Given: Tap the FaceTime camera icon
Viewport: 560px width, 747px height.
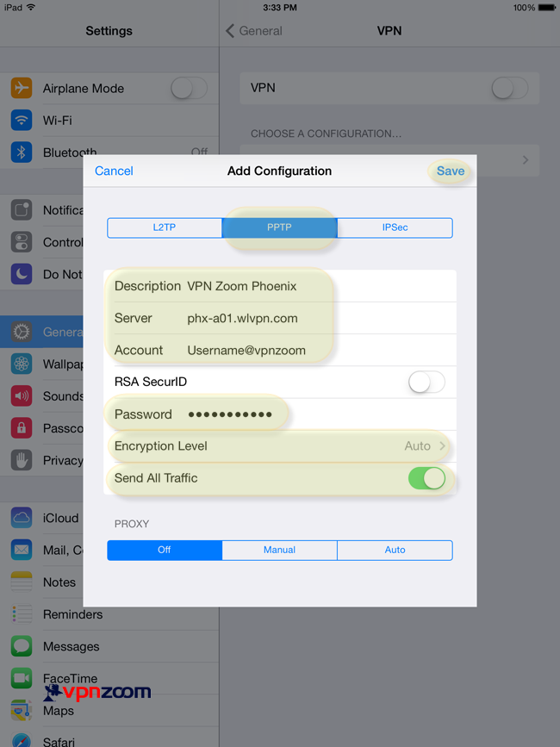Looking at the screenshot, I should coord(22,678).
